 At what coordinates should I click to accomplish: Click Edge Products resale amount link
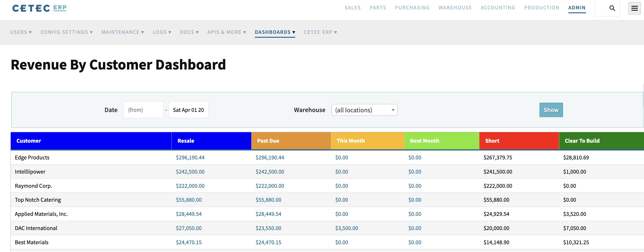point(190,158)
